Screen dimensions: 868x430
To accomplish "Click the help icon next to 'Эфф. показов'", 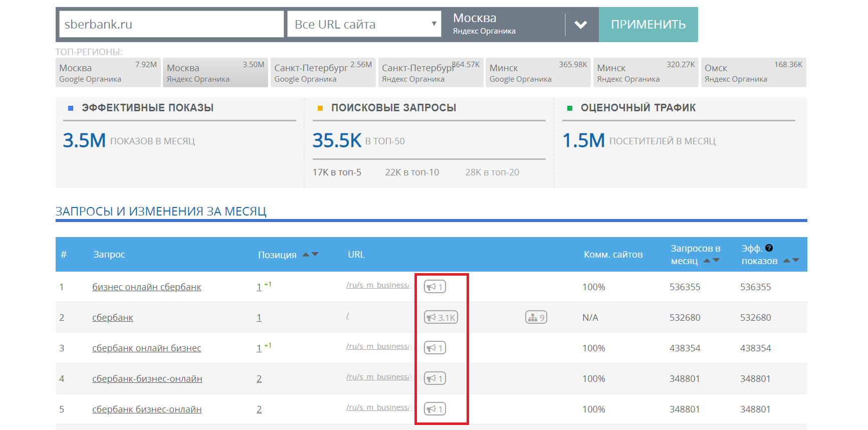I will click(769, 248).
